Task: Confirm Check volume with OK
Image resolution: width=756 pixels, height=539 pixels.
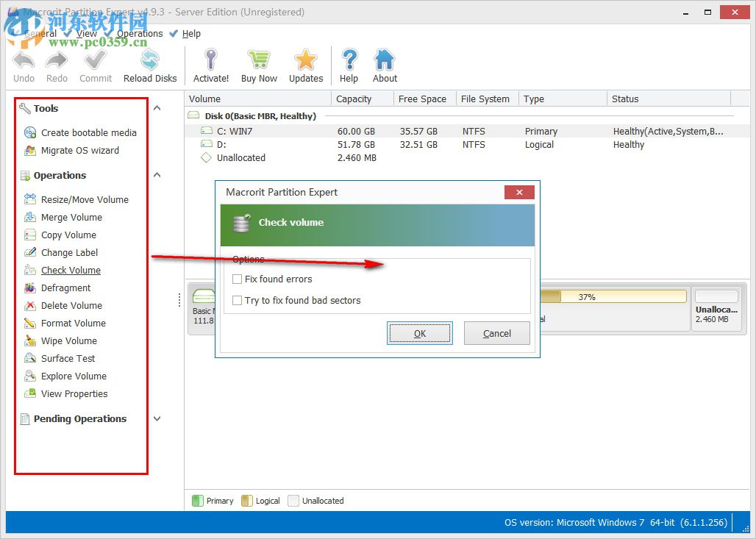Action: tap(419, 333)
